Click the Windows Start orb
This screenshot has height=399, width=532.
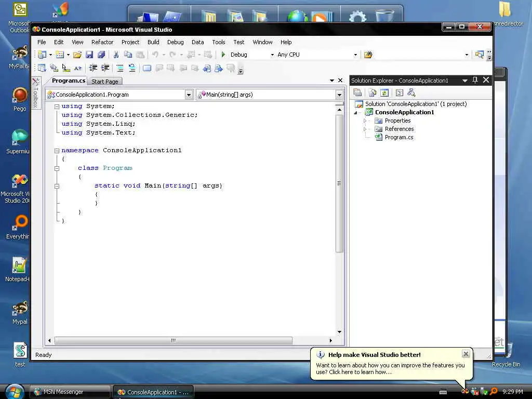14,392
